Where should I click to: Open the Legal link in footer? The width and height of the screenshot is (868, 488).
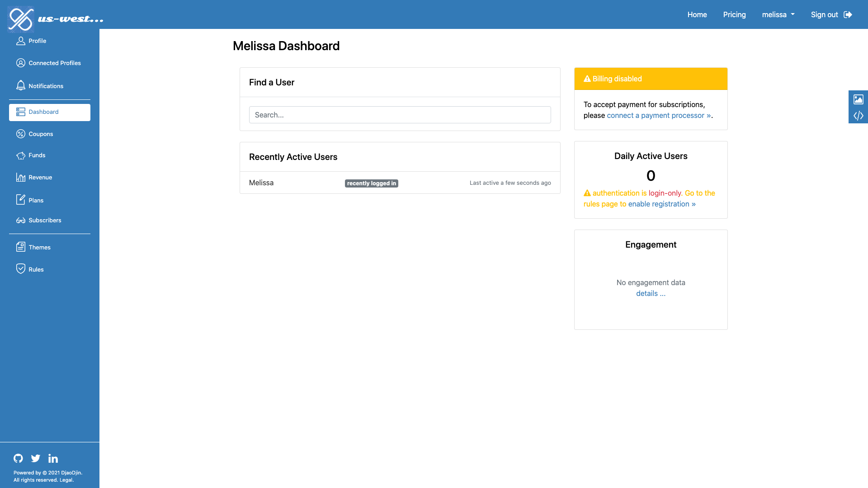(66, 480)
